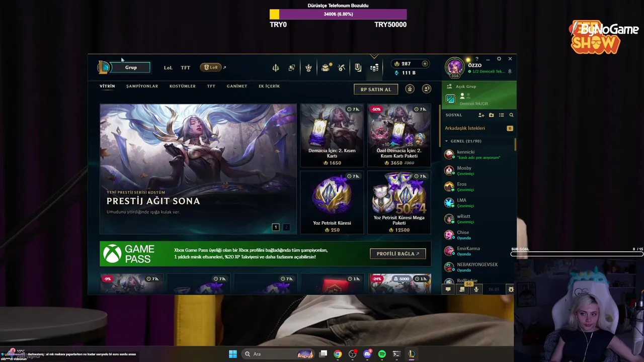Open the friend list sort options icon
The width and height of the screenshot is (644, 362).
(x=502, y=115)
